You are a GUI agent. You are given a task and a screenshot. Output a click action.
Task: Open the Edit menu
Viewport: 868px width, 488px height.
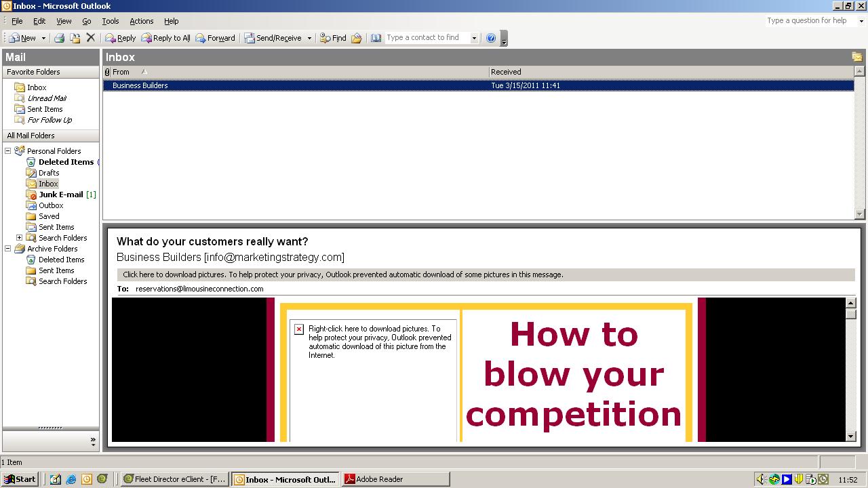39,21
